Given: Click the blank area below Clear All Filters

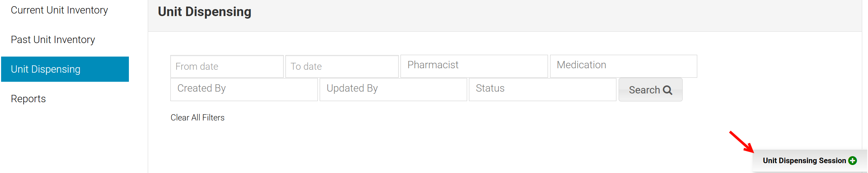Looking at the screenshot, I should click(364, 146).
